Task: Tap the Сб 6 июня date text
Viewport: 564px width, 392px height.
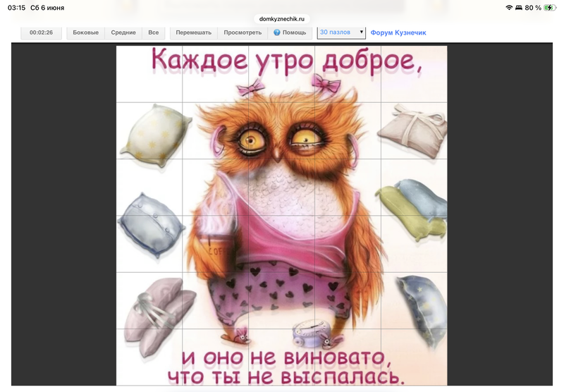Action: (47, 8)
